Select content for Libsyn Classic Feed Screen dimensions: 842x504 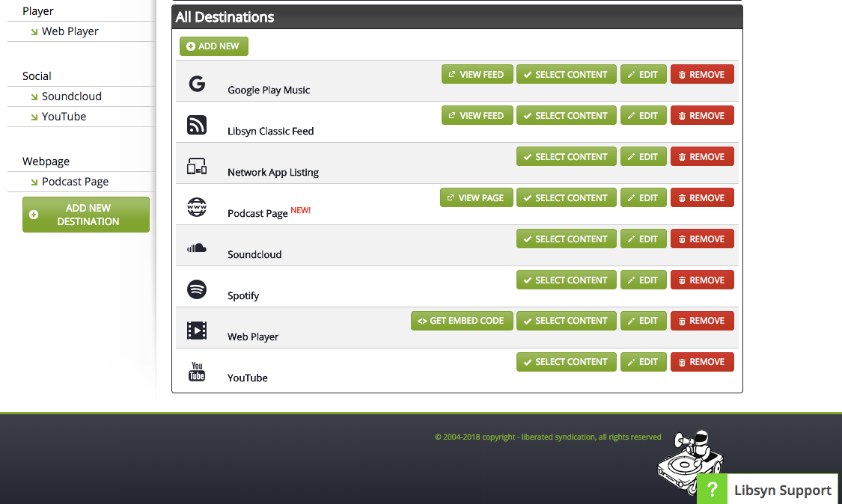(x=566, y=115)
